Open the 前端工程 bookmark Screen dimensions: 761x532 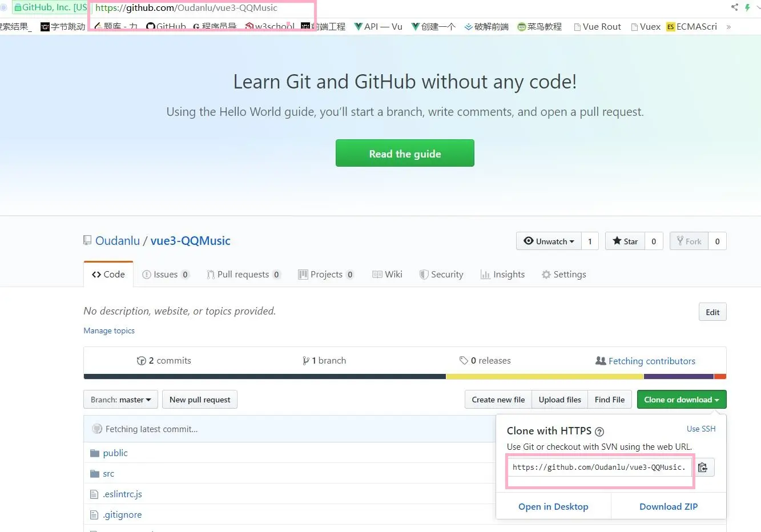click(323, 27)
